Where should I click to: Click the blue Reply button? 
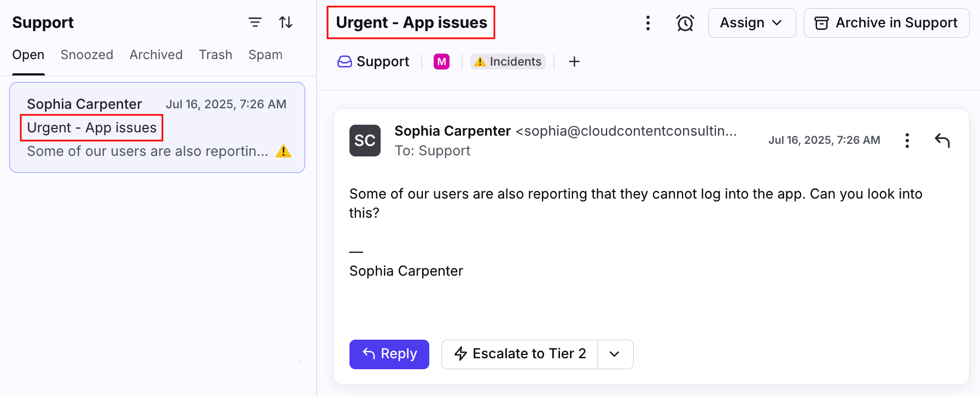[389, 354]
